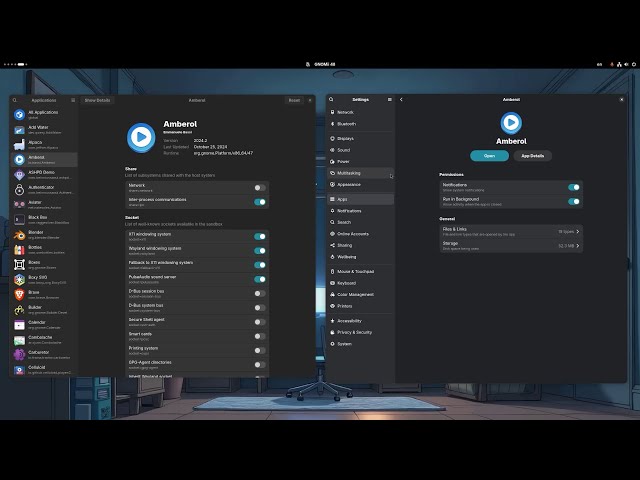Enable the D-Bus session bus switch
The width and height of the screenshot is (640, 480).
click(x=260, y=293)
